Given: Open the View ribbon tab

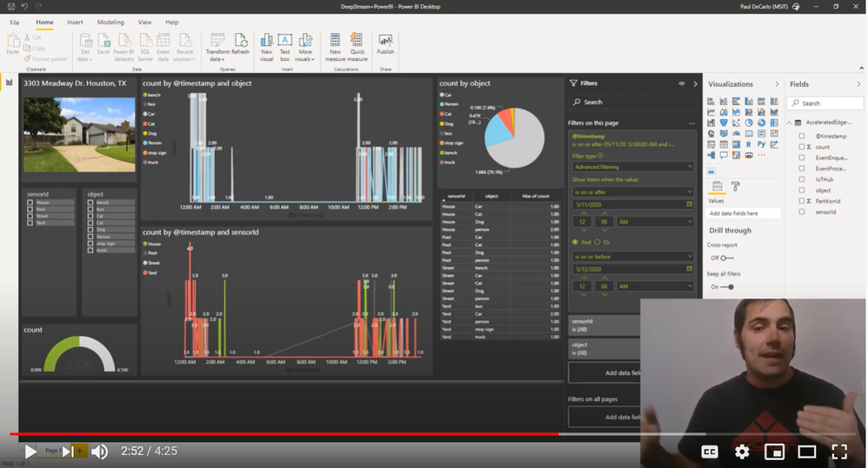Looking at the screenshot, I should pyautogui.click(x=145, y=22).
